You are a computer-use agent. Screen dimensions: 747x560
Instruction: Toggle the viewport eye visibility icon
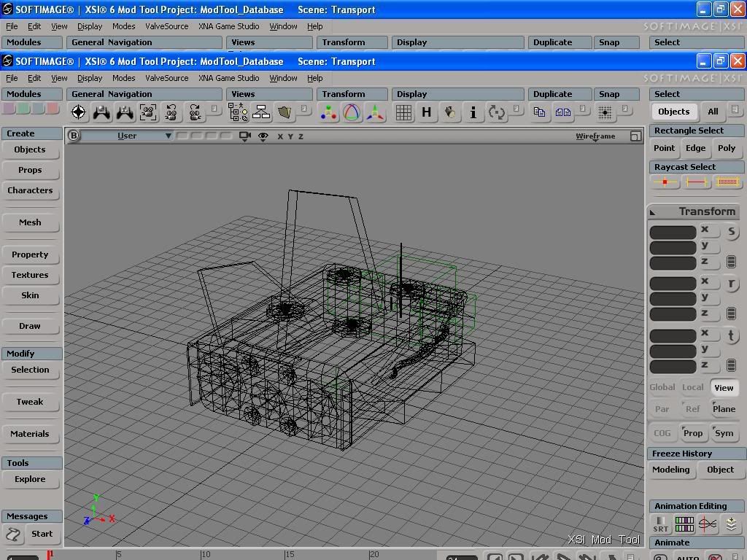(x=263, y=136)
